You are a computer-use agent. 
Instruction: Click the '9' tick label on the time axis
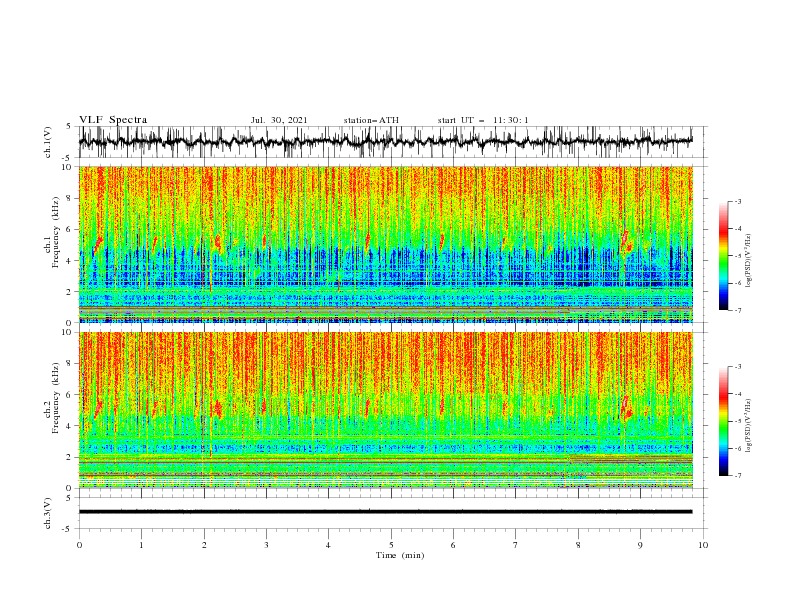(640, 545)
